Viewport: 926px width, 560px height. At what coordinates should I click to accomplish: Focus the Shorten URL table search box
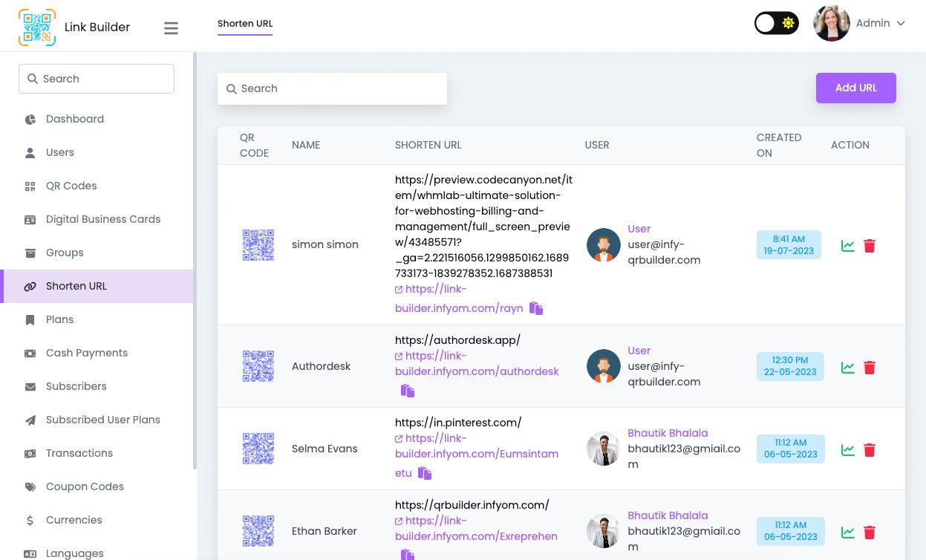pyautogui.click(x=332, y=88)
